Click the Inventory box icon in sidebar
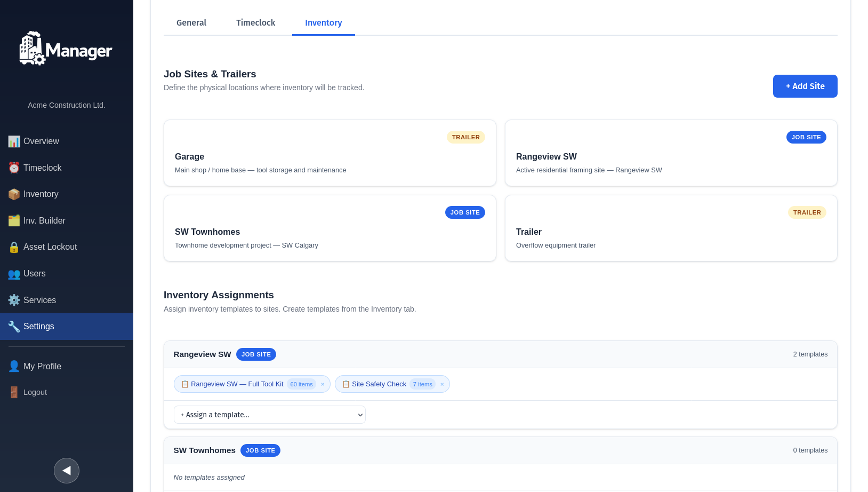 click(14, 194)
